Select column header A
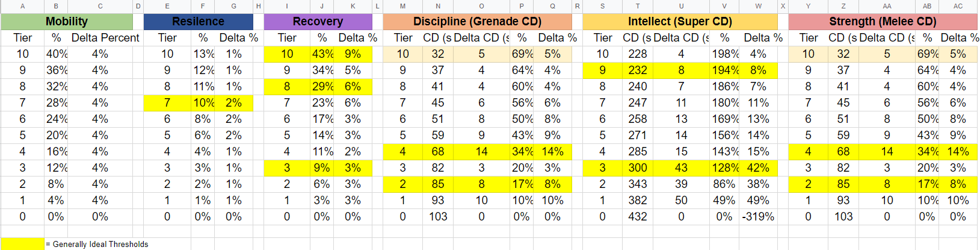The height and width of the screenshot is (250, 980). (22, 6)
